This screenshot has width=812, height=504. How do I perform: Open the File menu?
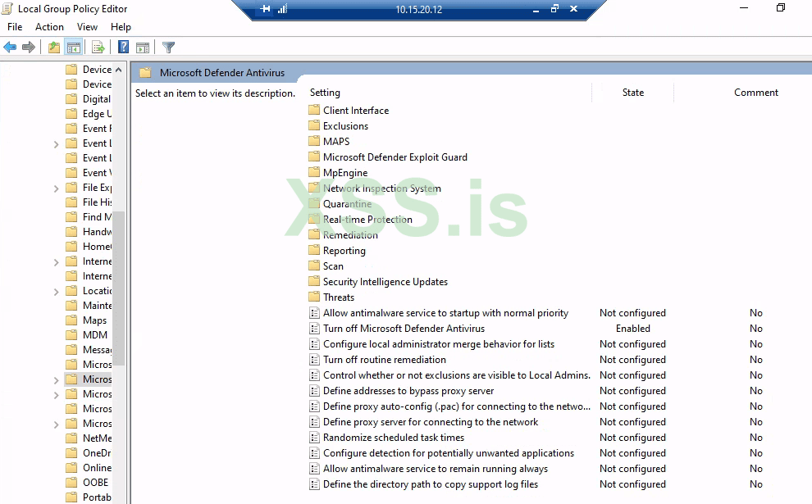click(x=15, y=27)
